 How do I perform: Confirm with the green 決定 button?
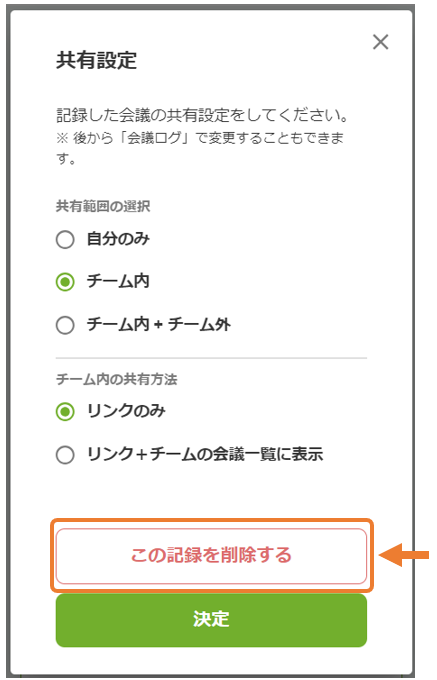point(211,620)
